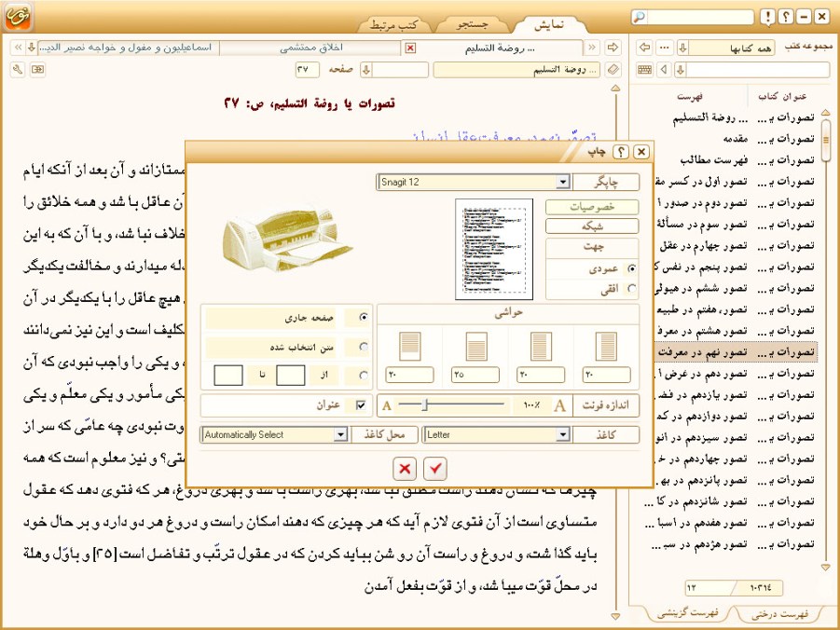Click the چاپگر button
The image size is (840, 630).
[x=606, y=182]
